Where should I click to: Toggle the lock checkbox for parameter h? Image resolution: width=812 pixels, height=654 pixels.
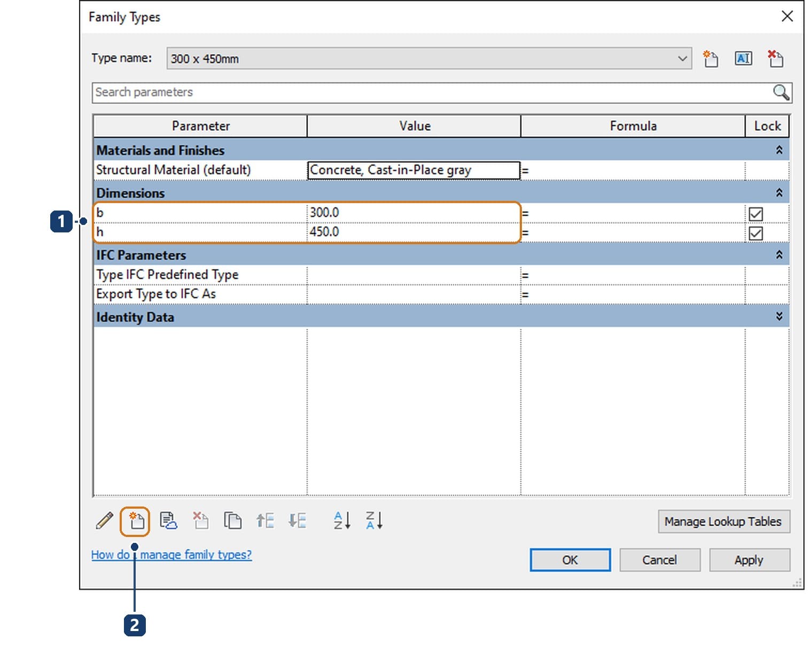755,233
